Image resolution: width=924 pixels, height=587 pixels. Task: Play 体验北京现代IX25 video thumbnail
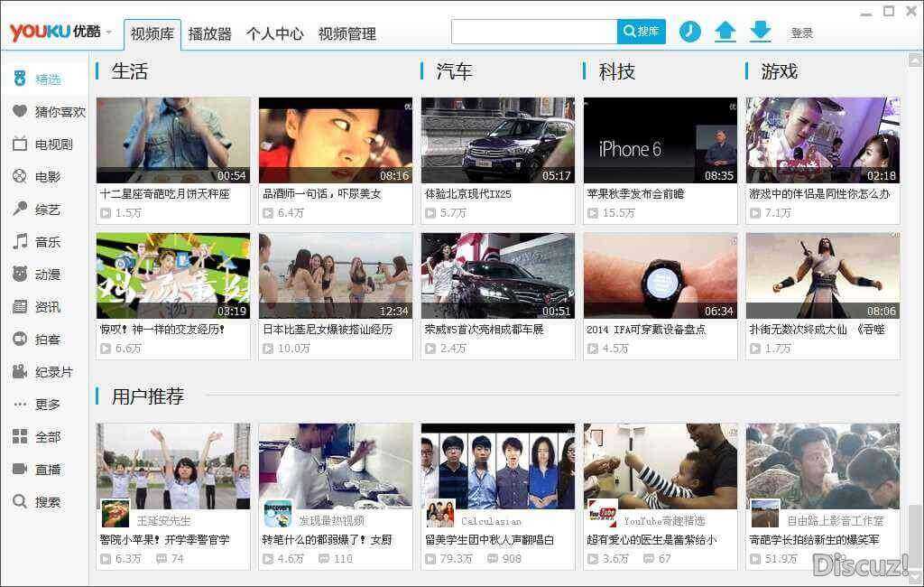click(x=498, y=140)
